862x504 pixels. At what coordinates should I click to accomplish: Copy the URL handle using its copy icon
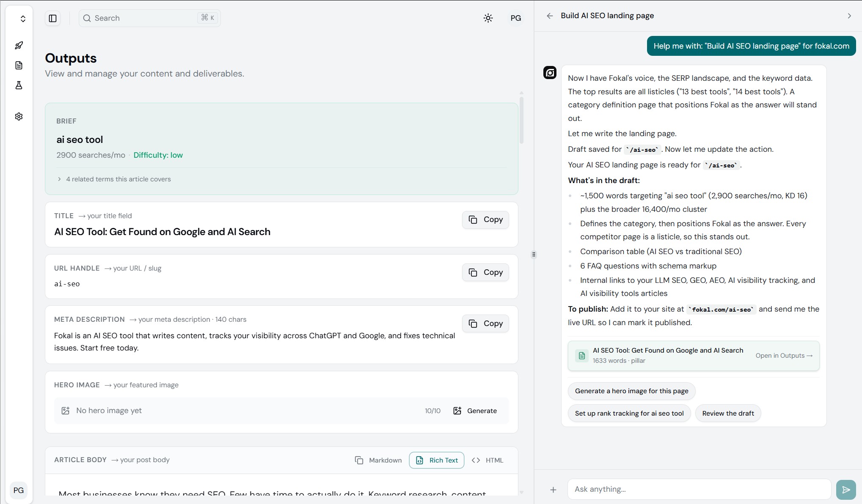485,272
